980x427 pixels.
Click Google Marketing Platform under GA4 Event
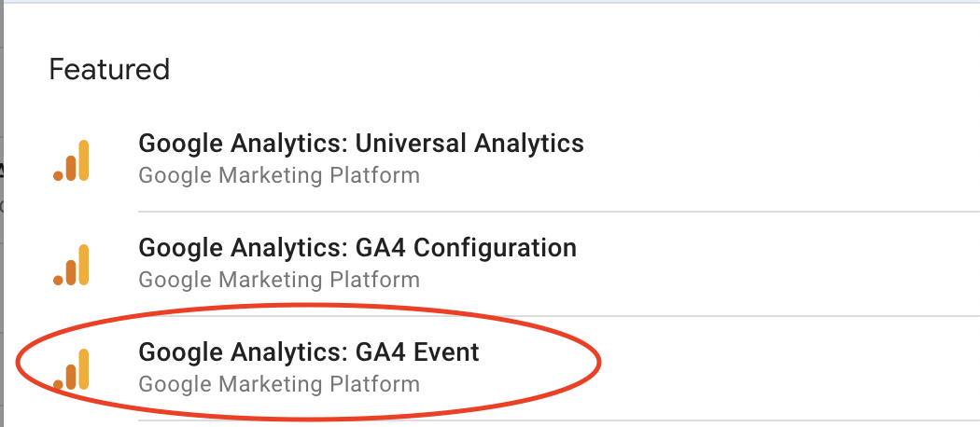[x=278, y=384]
